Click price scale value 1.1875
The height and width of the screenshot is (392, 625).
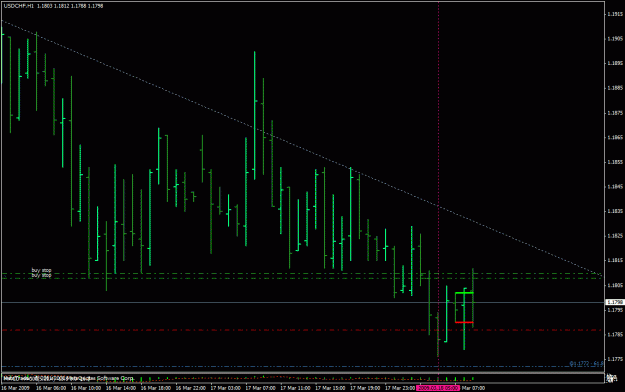click(615, 113)
